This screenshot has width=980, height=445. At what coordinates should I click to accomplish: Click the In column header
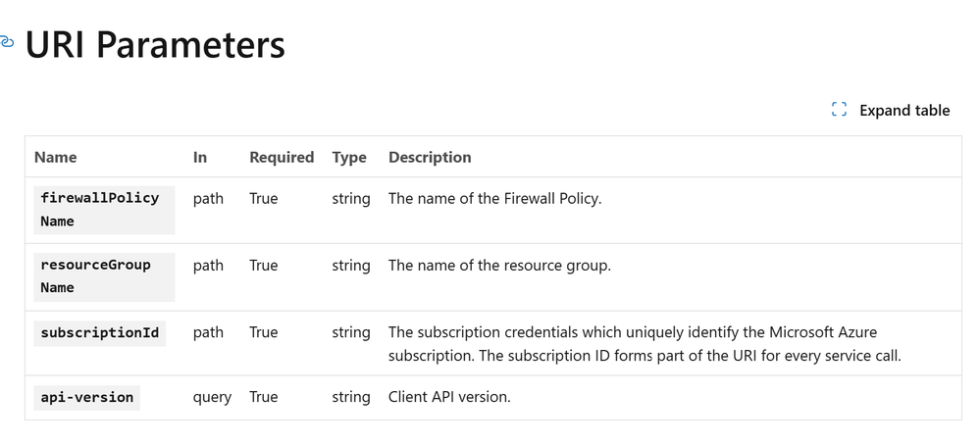200,157
